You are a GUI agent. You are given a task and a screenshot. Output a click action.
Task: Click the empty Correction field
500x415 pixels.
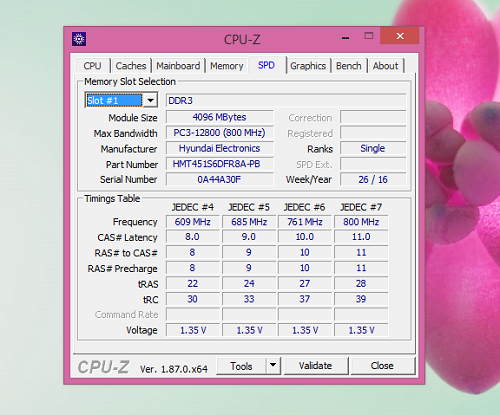pyautogui.click(x=373, y=117)
